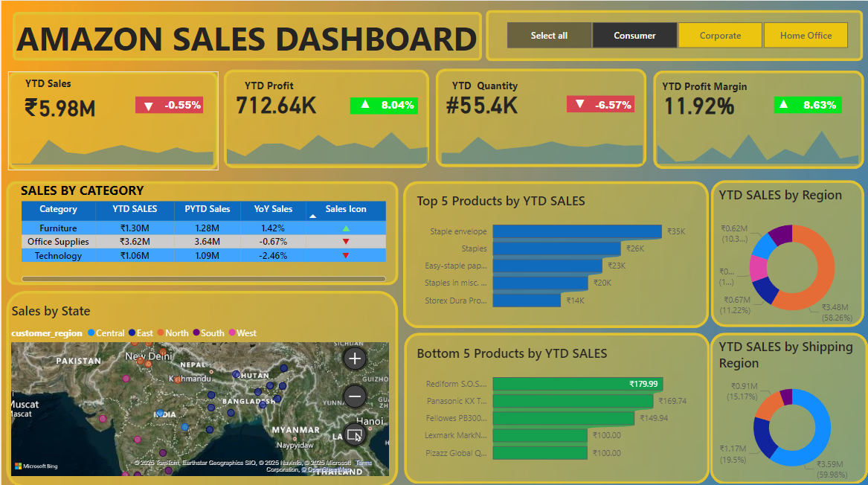Click Furniture's green up-arrow Sales Icon
The image size is (868, 485).
[x=344, y=228]
